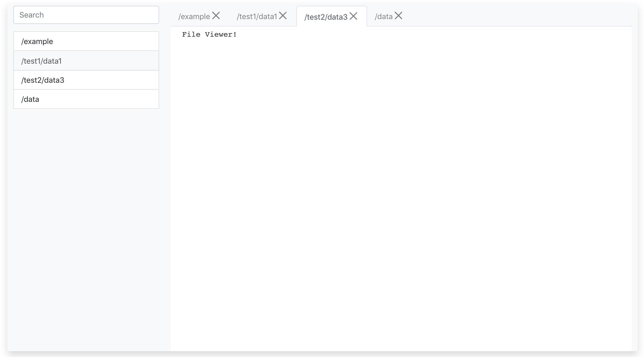Close the /example tab with its X icon
This screenshot has width=644, height=357.
click(216, 16)
